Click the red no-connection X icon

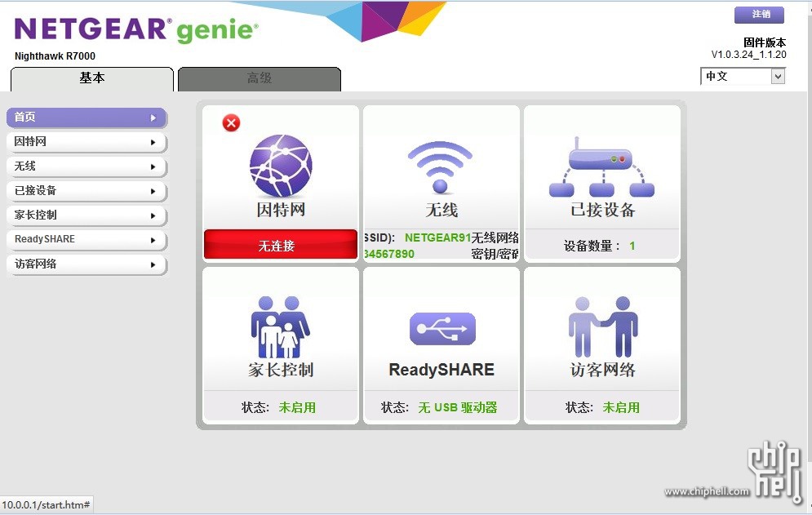click(231, 122)
